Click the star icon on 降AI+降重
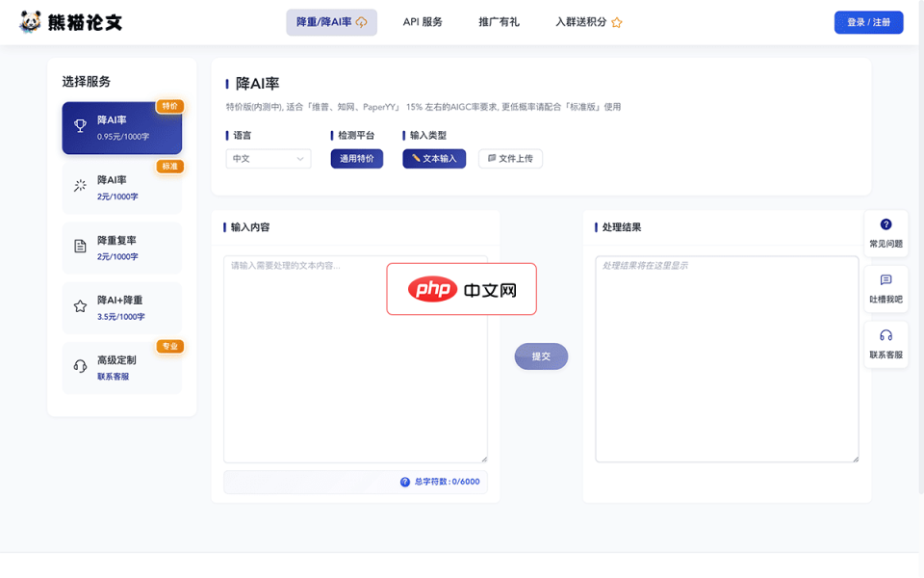Image resolution: width=924 pixels, height=578 pixels. [80, 306]
